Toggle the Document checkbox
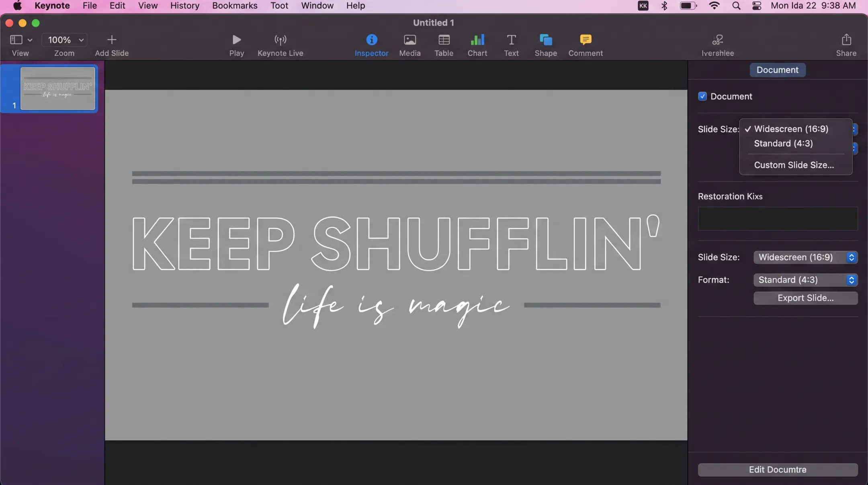This screenshot has width=868, height=485. point(702,96)
